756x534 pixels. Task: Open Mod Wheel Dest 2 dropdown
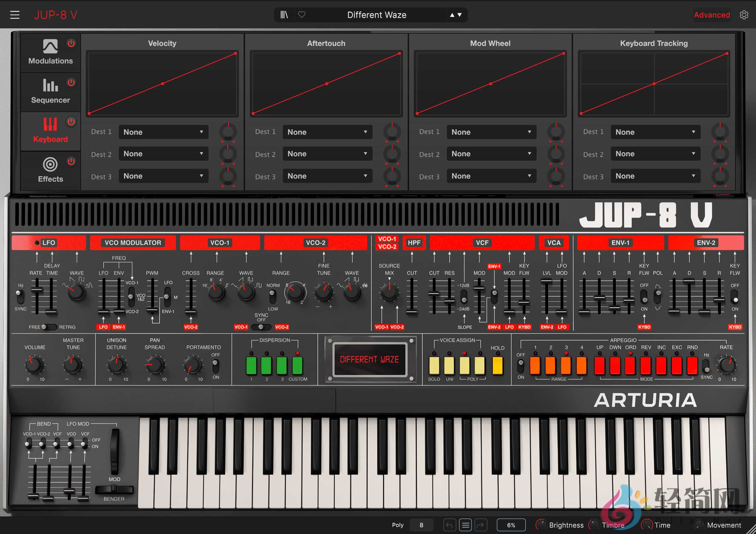491,154
